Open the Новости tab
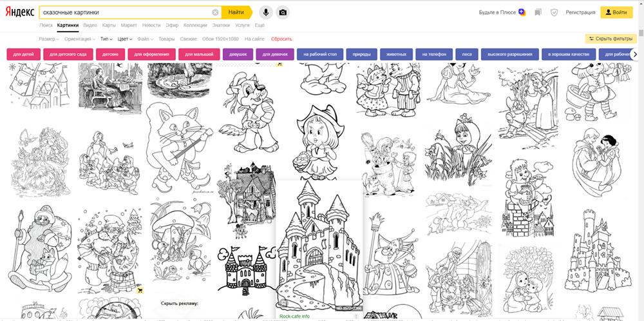 coord(151,25)
